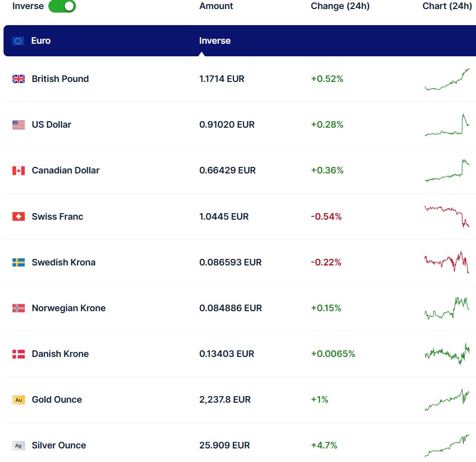Screen dimensions: 476x462
Task: Open the Silver Ounce link
Action: tap(58, 445)
